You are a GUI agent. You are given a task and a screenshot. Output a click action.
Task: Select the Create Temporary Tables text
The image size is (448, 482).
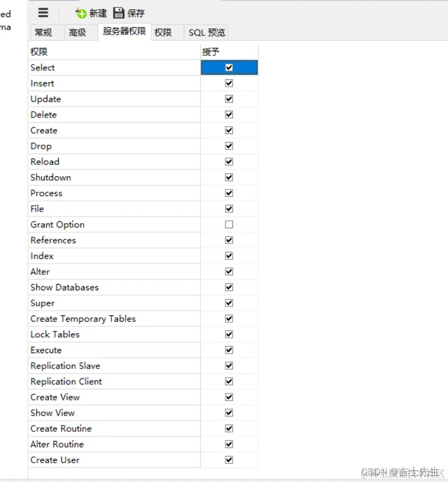(83, 319)
